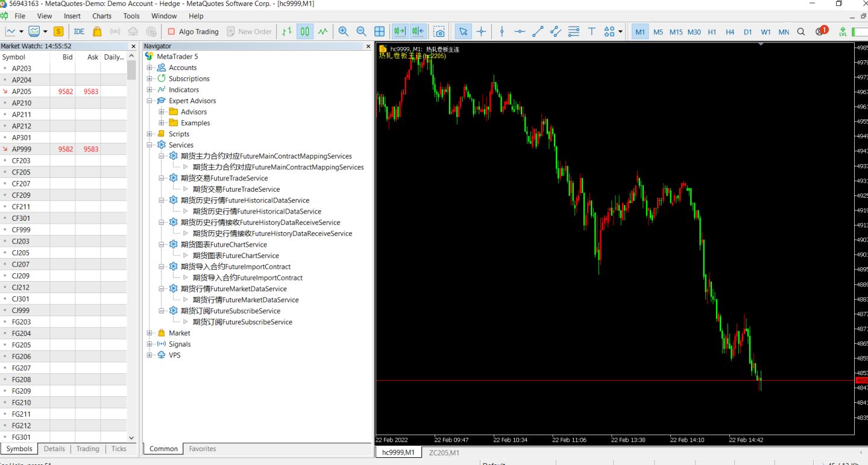Image resolution: width=868 pixels, height=465 pixels.
Task: Zoom out of the chart
Action: 362,31
